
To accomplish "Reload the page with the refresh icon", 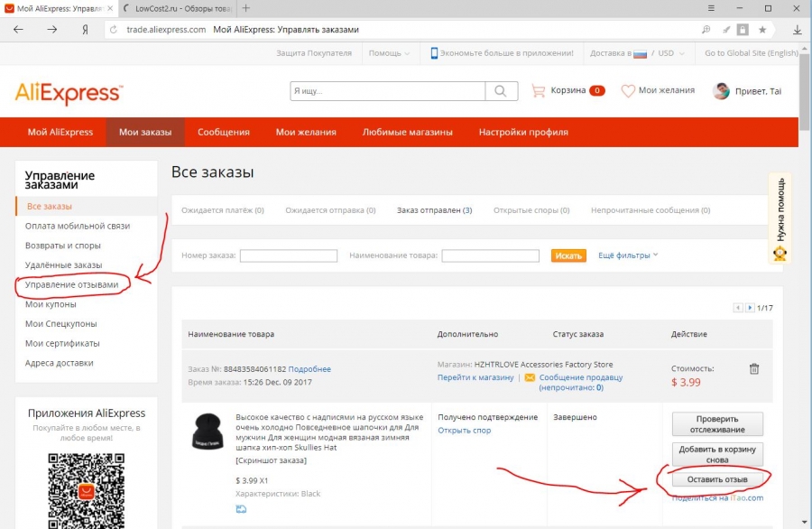I will [x=114, y=30].
